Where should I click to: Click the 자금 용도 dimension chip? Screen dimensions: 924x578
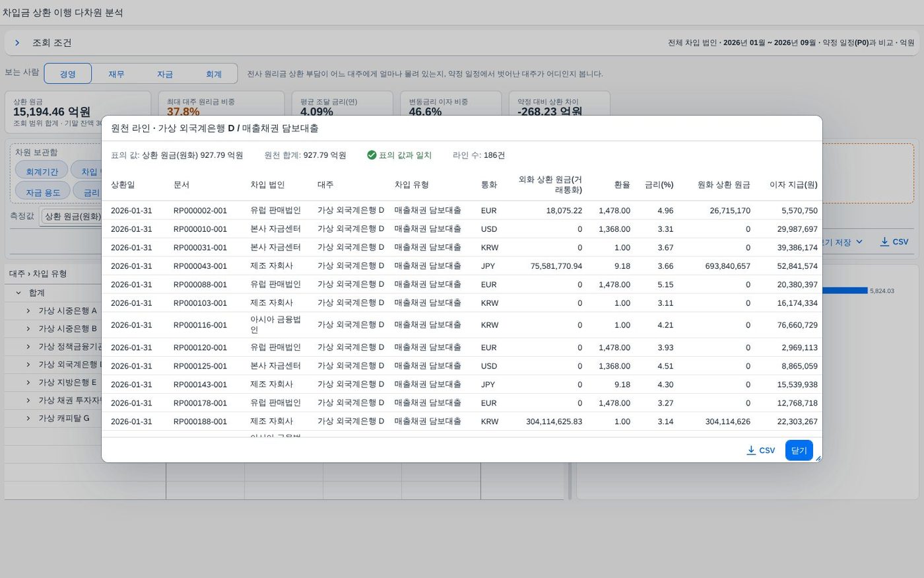tap(43, 192)
